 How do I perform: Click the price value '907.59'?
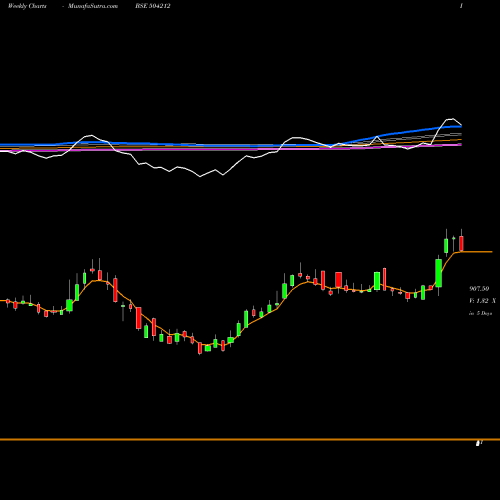479,289
